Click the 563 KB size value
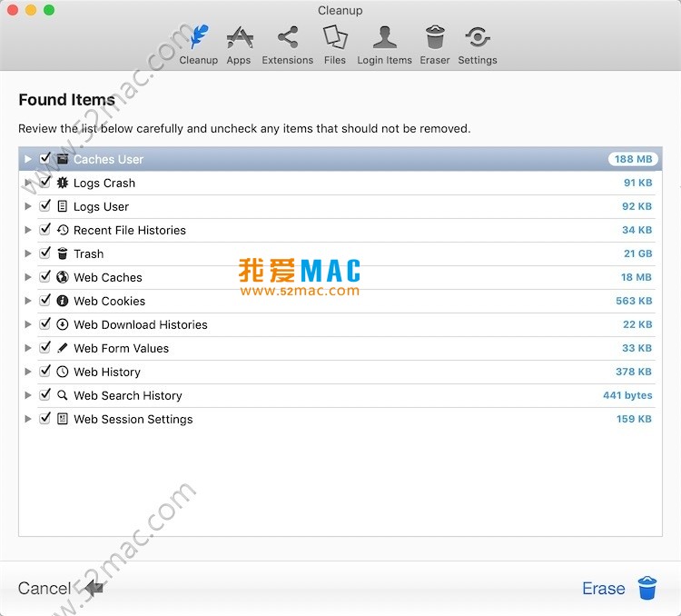 [x=634, y=301]
